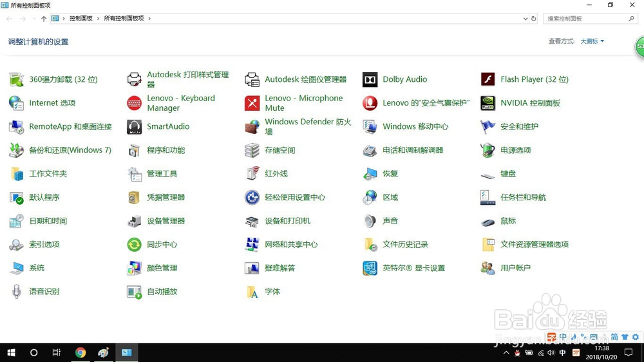Open Lenovo Microphone Mute icon
Viewport: 644px width, 362px height.
tap(252, 103)
